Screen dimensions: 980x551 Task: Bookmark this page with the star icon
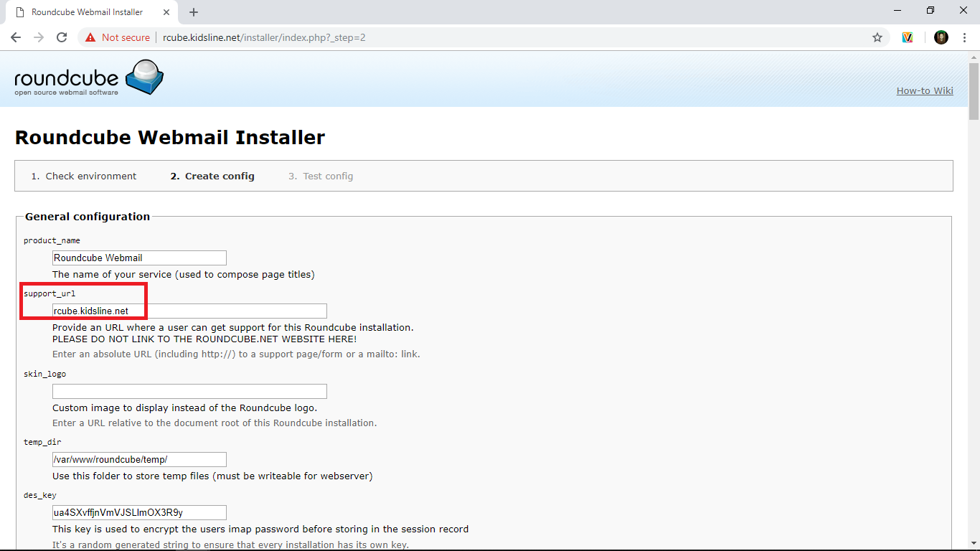point(877,37)
